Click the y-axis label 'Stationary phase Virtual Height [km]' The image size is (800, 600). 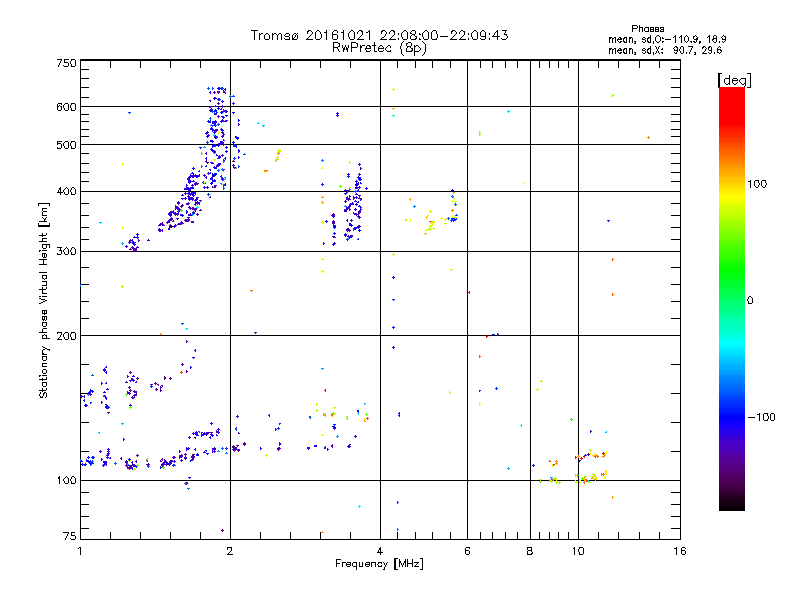click(x=43, y=300)
